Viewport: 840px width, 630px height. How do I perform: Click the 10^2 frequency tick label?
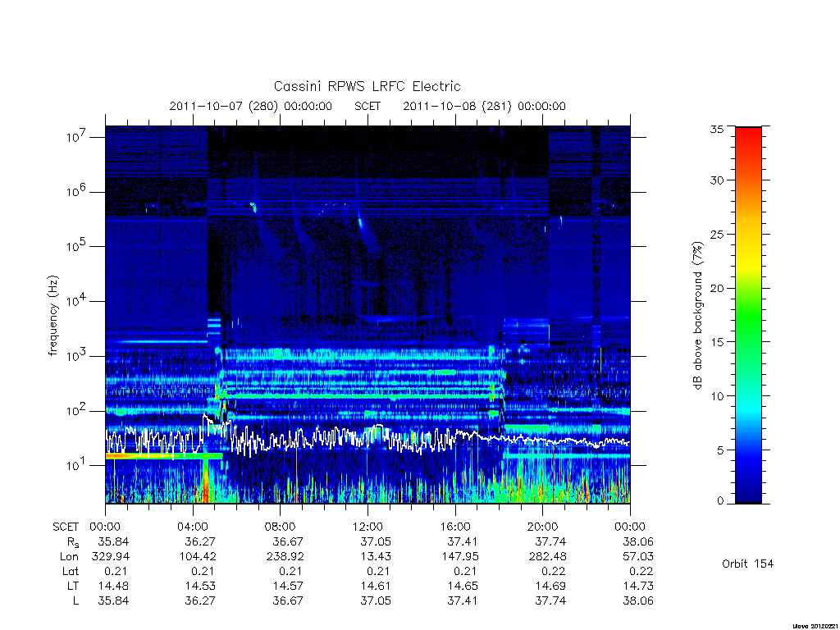pyautogui.click(x=75, y=410)
